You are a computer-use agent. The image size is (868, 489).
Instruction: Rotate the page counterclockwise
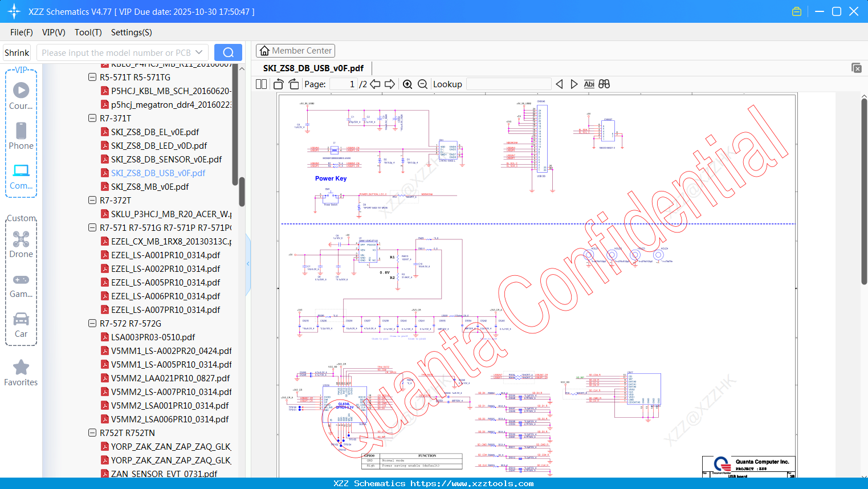(x=279, y=84)
